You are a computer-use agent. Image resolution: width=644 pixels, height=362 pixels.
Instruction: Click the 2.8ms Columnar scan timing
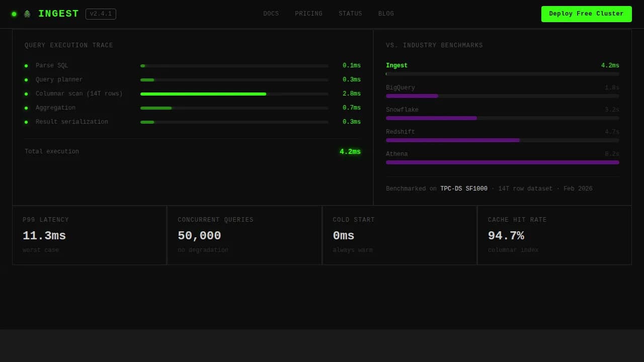coord(352,94)
